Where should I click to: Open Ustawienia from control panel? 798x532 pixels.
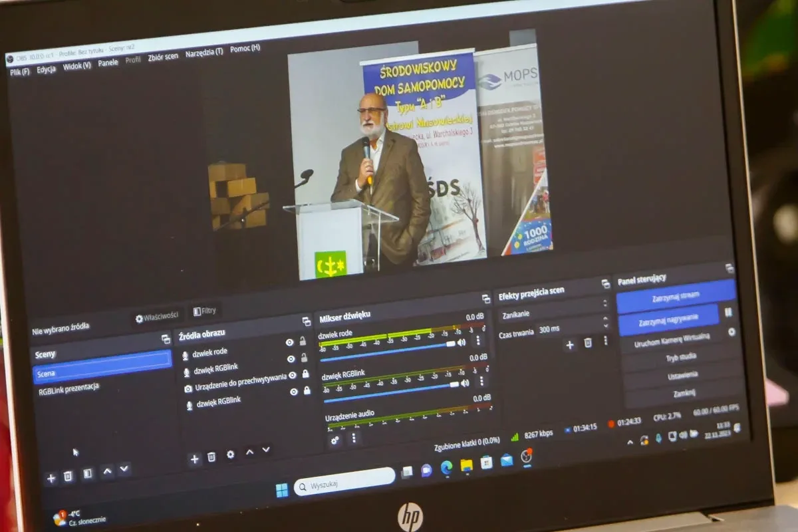[683, 375]
